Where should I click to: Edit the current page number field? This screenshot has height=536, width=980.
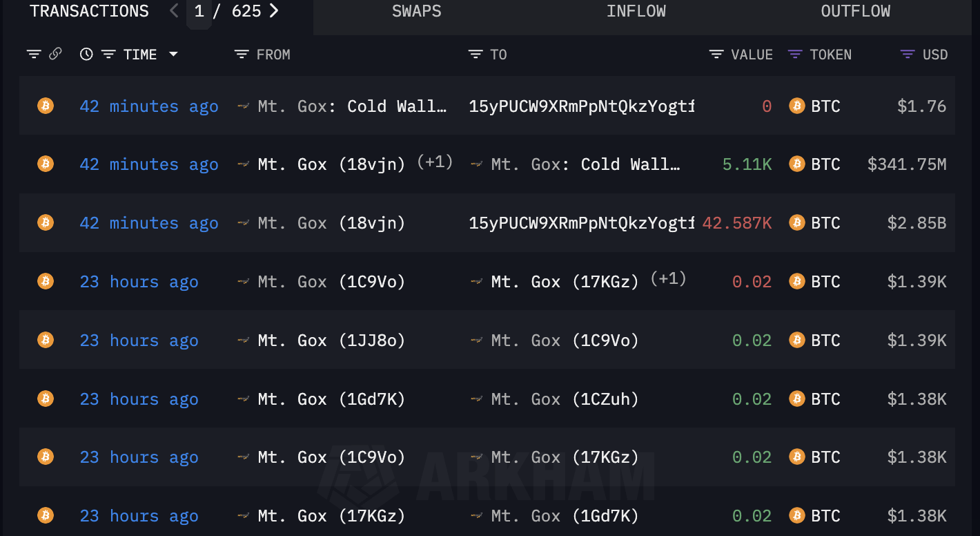(x=199, y=12)
